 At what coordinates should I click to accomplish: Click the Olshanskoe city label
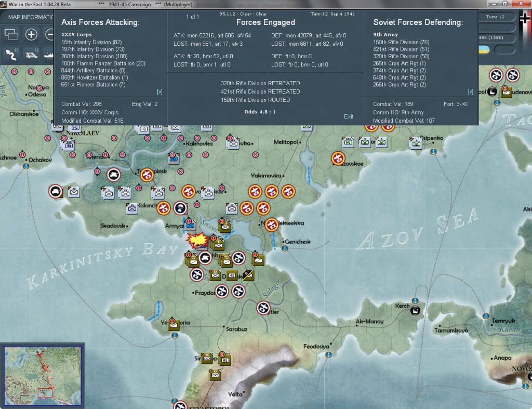(24, 114)
